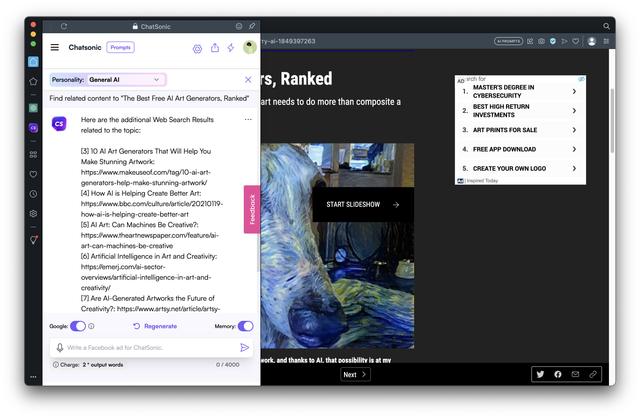Image resolution: width=640 pixels, height=418 pixels.
Task: Click the CS Chatsonic bot avatar
Action: tap(59, 124)
